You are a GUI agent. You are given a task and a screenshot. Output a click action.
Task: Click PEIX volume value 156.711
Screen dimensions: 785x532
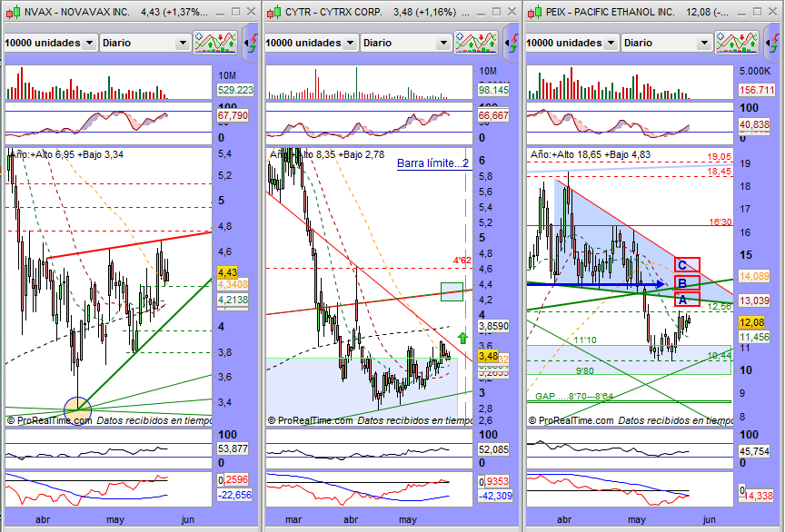point(757,90)
